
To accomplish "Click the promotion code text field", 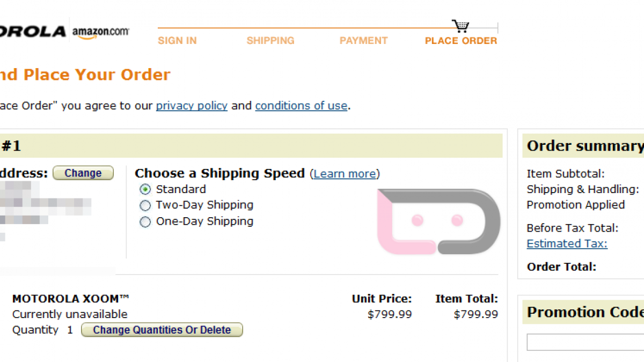I will pos(585,342).
